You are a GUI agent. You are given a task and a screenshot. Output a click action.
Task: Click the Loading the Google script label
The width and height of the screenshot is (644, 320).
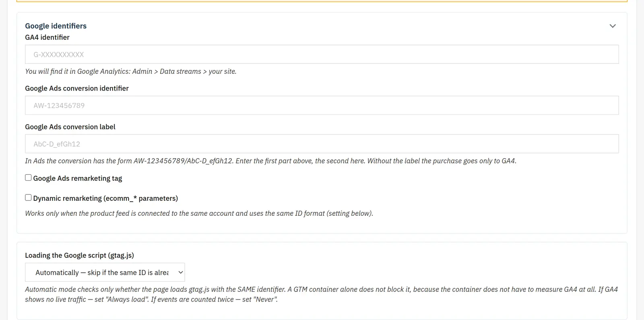79,255
